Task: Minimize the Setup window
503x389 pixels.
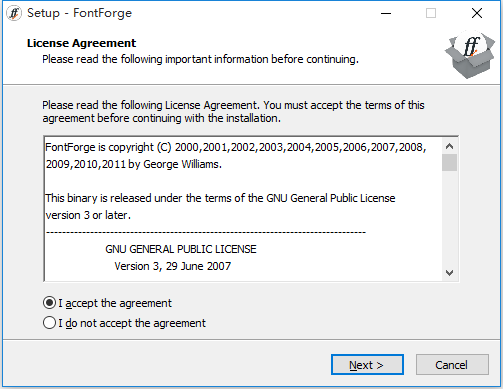Action: [386, 13]
